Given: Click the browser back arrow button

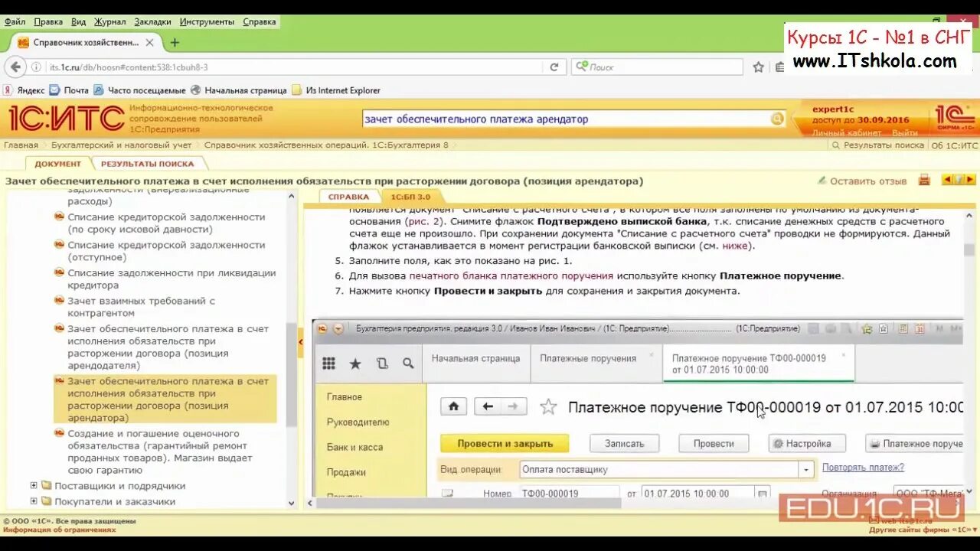Looking at the screenshot, I should click(15, 67).
